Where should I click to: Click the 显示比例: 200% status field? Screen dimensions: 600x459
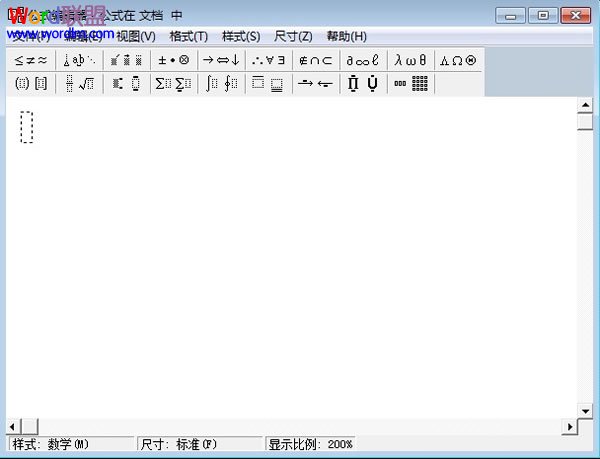tap(310, 444)
